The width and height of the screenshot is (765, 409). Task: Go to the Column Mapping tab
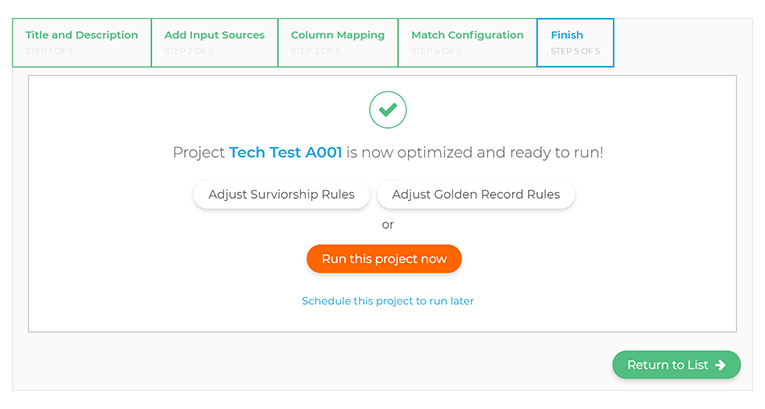click(x=337, y=35)
